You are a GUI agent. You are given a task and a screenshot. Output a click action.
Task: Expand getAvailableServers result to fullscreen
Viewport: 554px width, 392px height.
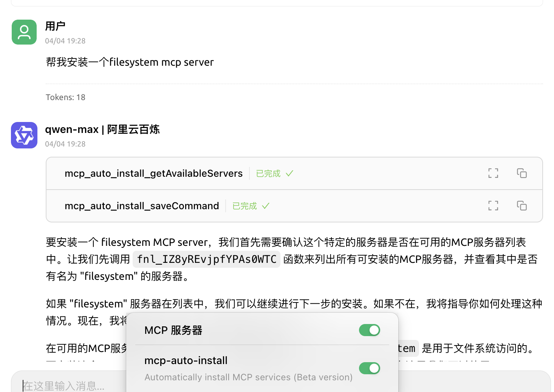click(493, 173)
